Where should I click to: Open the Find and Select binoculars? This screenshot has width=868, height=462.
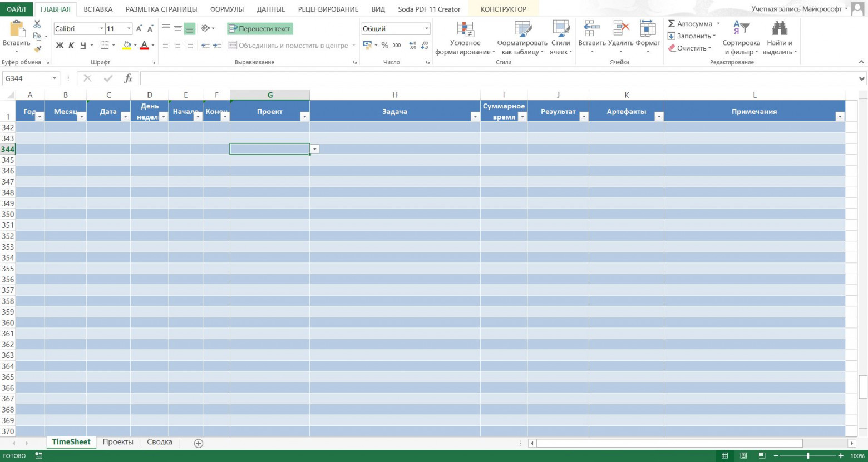point(779,29)
